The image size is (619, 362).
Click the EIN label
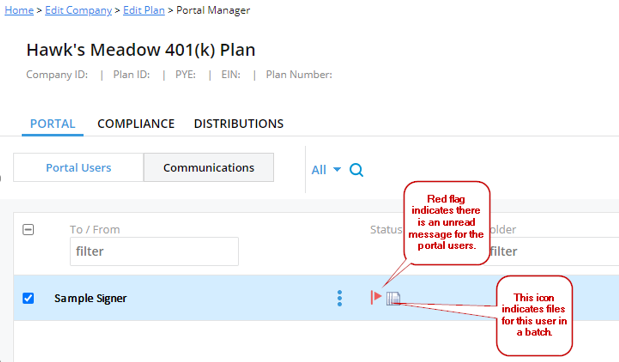coord(231,75)
